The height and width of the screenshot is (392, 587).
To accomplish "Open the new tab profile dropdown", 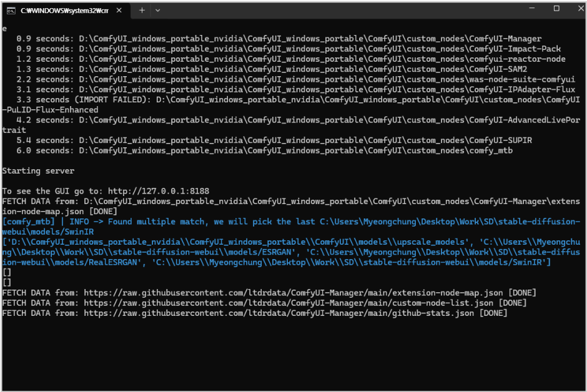I will (x=157, y=11).
